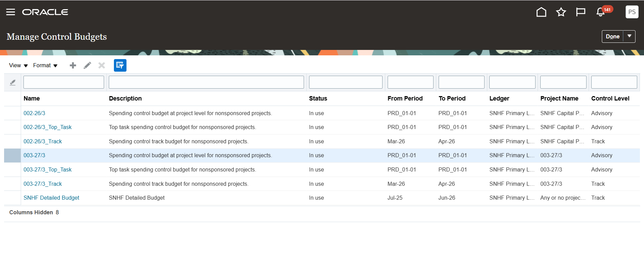
Task: Open the 003-27/3 budget link
Action: coord(34,156)
